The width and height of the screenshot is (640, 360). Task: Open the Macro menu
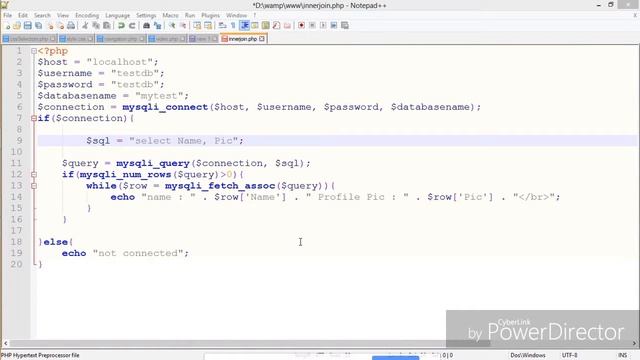coord(170,15)
